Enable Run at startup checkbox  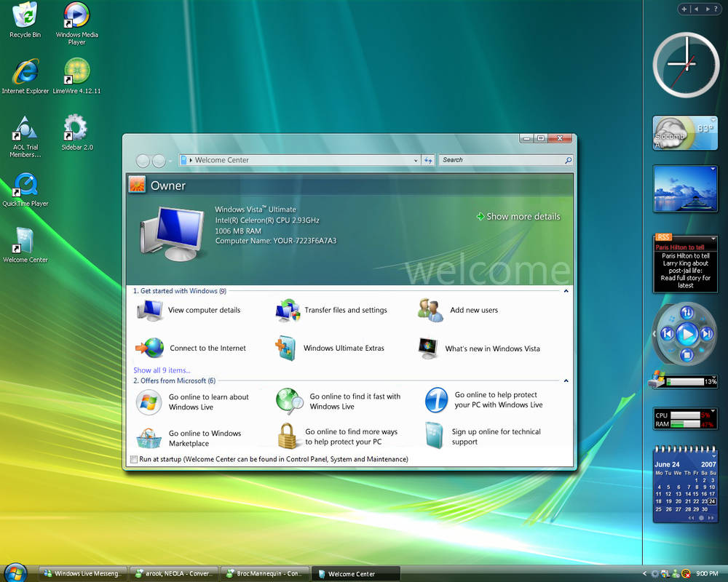pyautogui.click(x=134, y=459)
